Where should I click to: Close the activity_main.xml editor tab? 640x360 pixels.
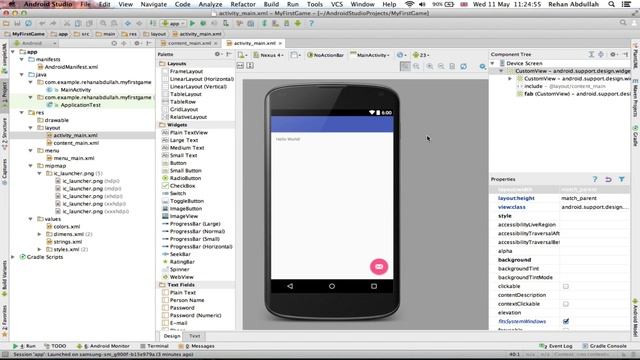pos(280,43)
